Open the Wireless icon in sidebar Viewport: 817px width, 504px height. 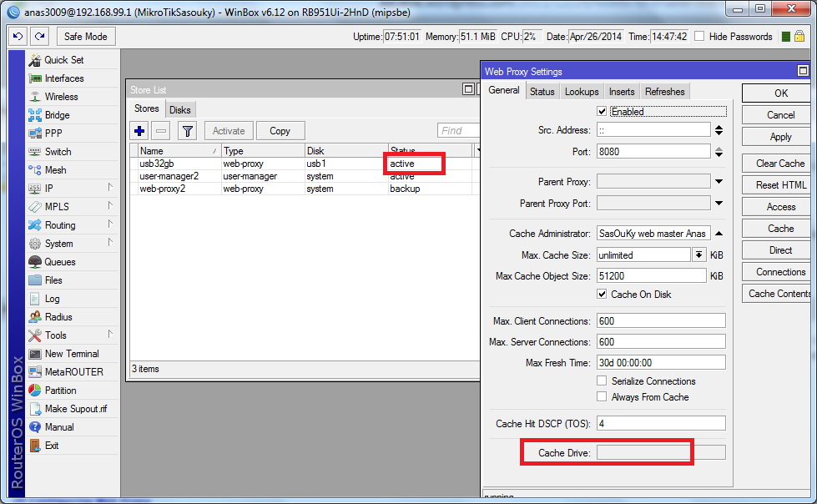click(35, 97)
